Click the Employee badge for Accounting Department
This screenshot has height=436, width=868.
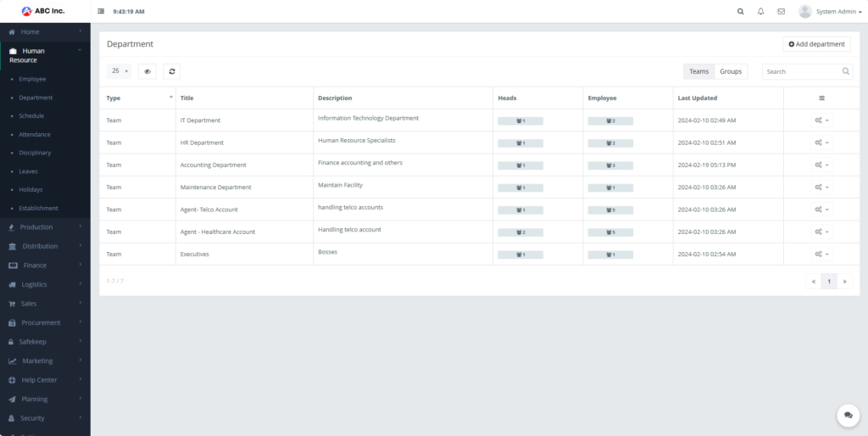coord(610,165)
